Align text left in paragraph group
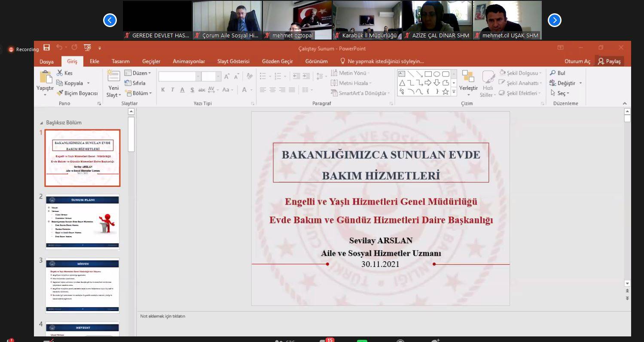The width and height of the screenshot is (644, 342). tap(262, 90)
